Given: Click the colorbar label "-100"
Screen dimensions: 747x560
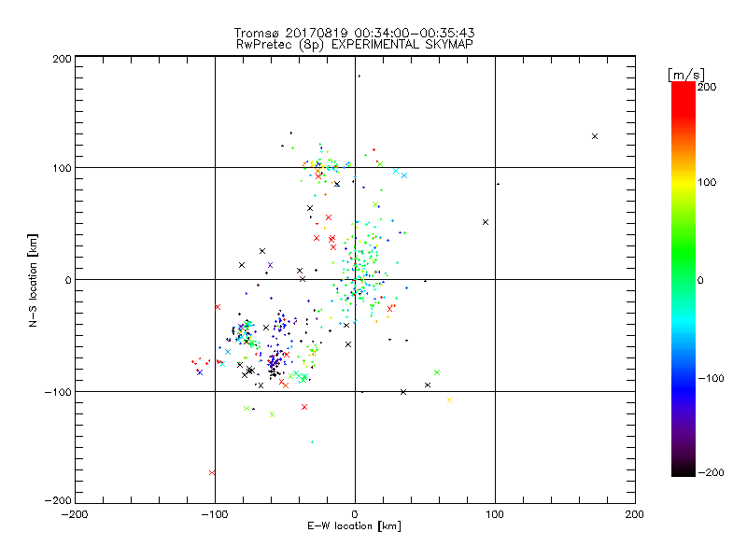Looking at the screenshot, I should 712,379.
